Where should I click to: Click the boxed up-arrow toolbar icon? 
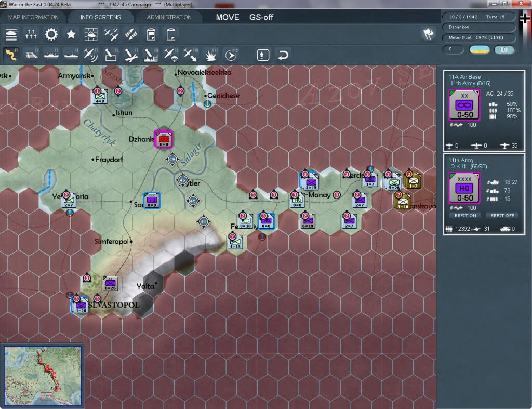(263, 55)
